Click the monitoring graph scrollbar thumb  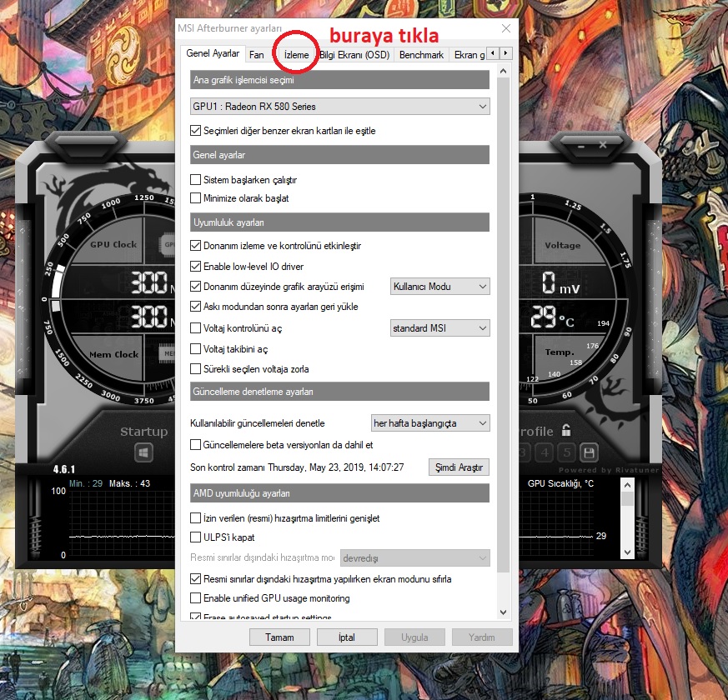627,498
